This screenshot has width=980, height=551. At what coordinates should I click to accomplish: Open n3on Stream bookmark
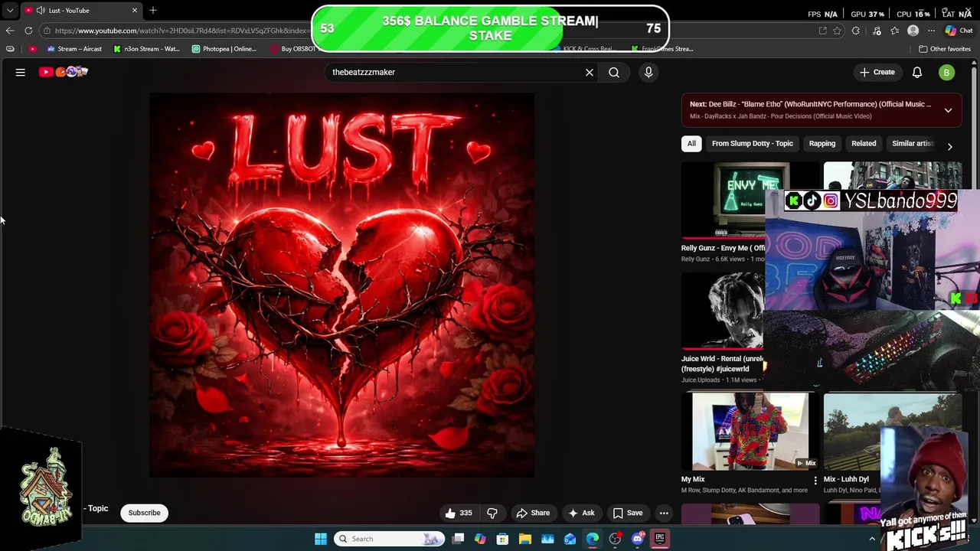point(146,49)
